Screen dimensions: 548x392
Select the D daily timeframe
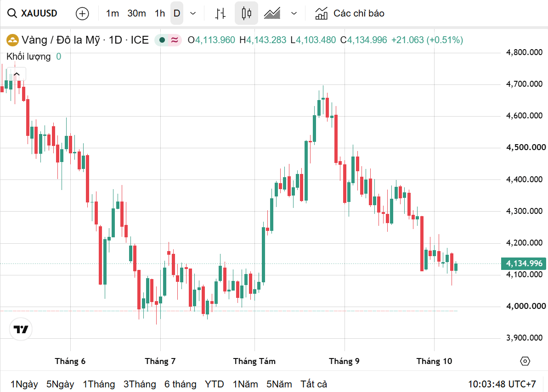(x=177, y=13)
